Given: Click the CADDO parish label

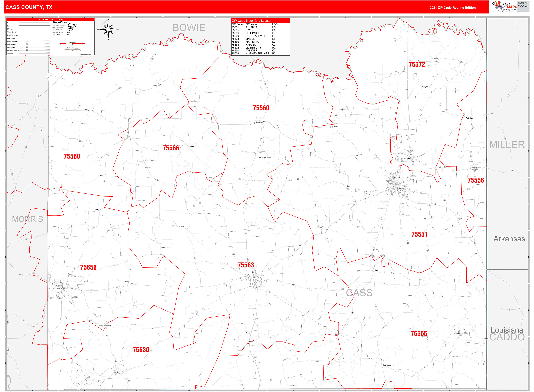Looking at the screenshot, I should tap(507, 337).
